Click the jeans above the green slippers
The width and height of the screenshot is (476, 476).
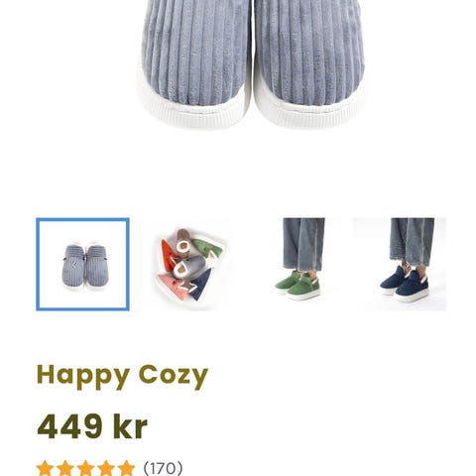click(x=303, y=244)
